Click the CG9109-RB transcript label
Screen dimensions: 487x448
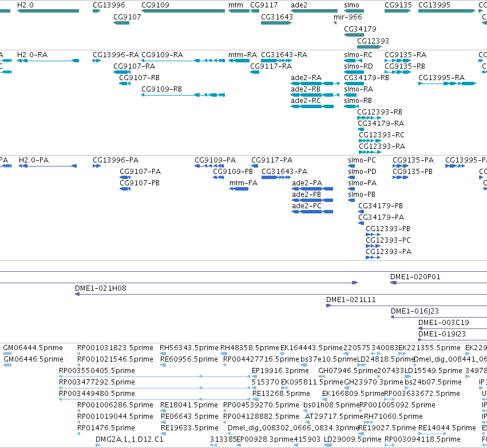pos(161,89)
